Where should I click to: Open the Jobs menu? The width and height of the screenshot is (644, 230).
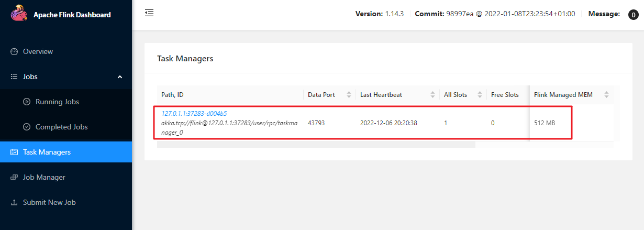[x=66, y=76]
